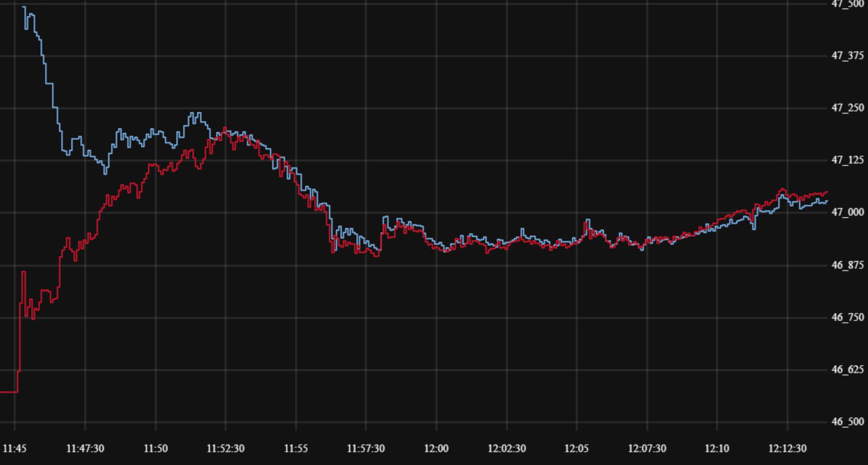Click the 12:12:30 time label

click(x=787, y=448)
